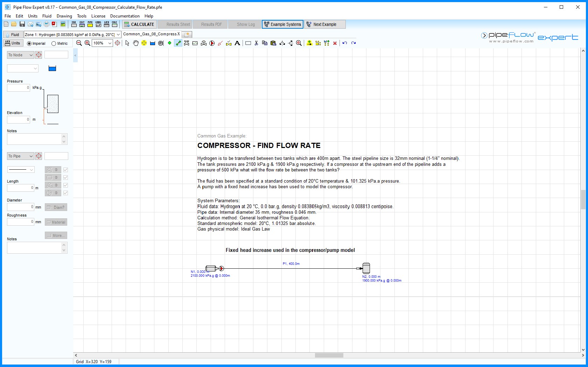Viewport: 588px width, 367px height.
Task: Open a file with the folder icon
Action: 14,24
